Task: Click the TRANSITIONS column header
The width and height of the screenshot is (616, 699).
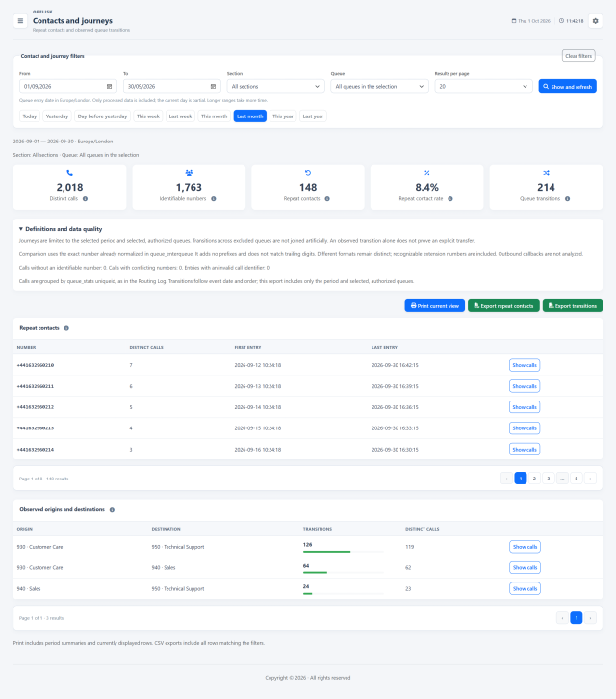Action: coord(318,529)
